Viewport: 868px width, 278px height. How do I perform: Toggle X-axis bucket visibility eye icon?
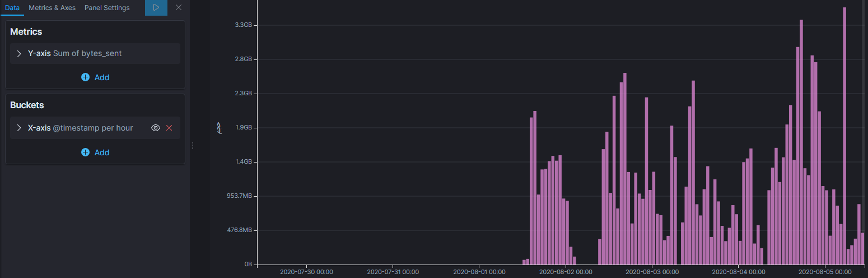tap(156, 128)
